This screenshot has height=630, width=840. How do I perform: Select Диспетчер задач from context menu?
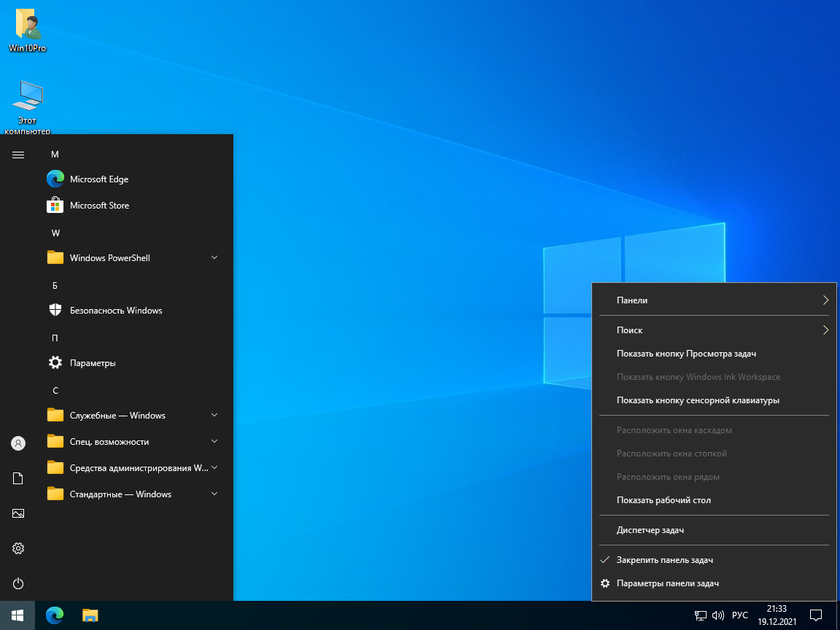[650, 530]
